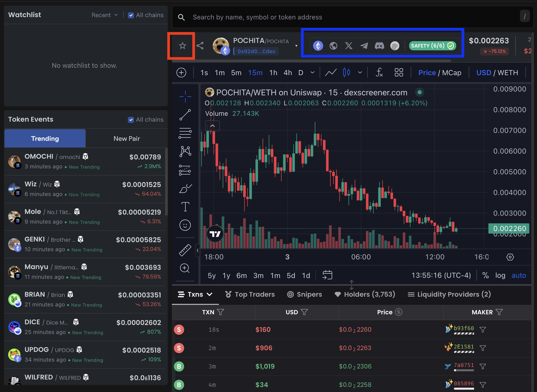Open the Telegram link icon
This screenshot has height=392, width=537.
pos(364,46)
